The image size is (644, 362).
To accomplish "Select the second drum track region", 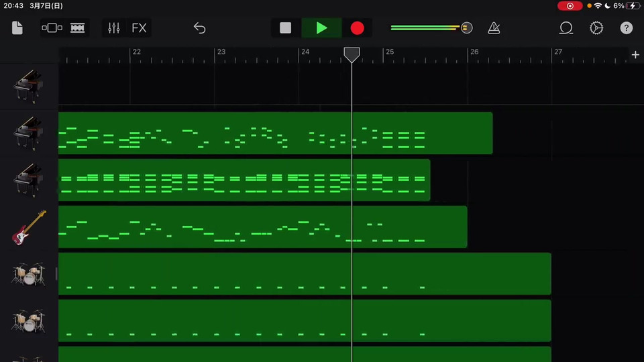I will [x=305, y=320].
